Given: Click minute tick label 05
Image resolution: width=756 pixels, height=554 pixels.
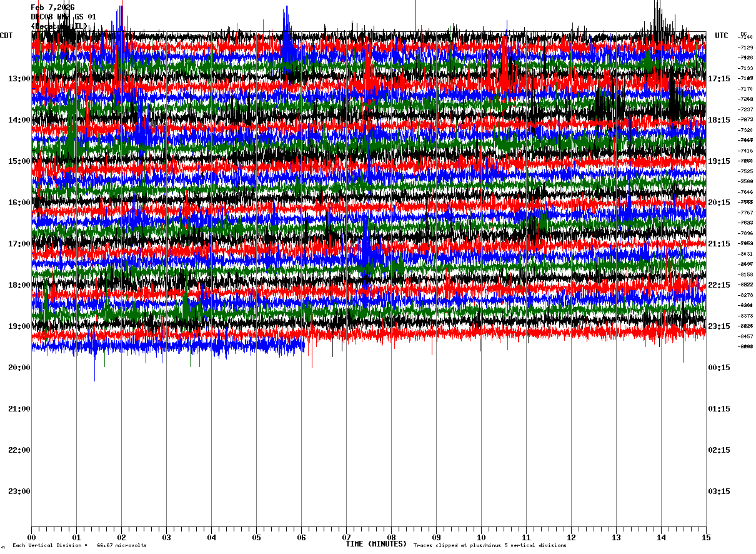Looking at the screenshot, I should click(x=256, y=537).
